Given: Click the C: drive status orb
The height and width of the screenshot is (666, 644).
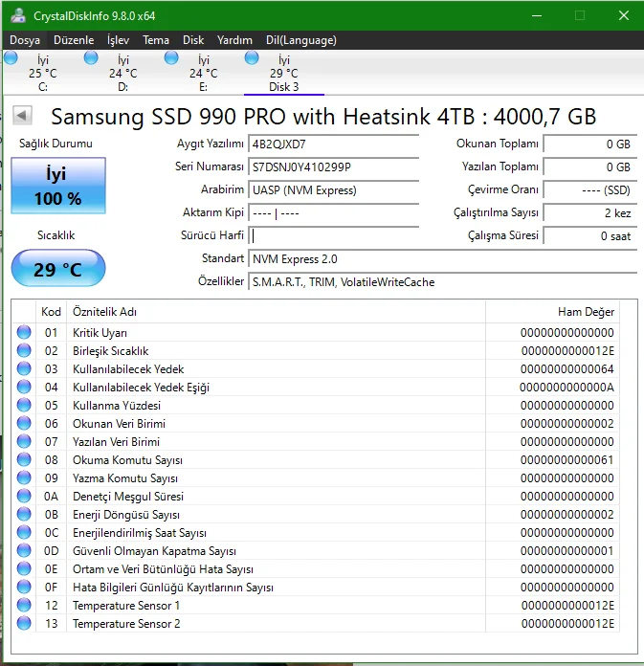Looking at the screenshot, I should 11,58.
